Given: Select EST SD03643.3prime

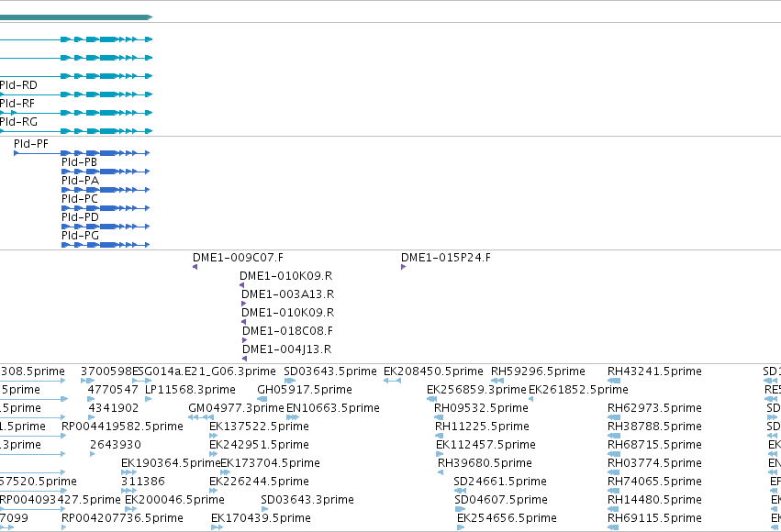Looking at the screenshot, I should (307, 500).
